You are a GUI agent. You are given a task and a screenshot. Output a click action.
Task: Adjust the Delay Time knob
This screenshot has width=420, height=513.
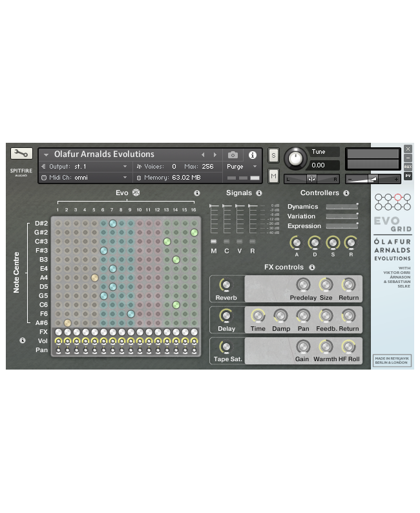(x=258, y=316)
